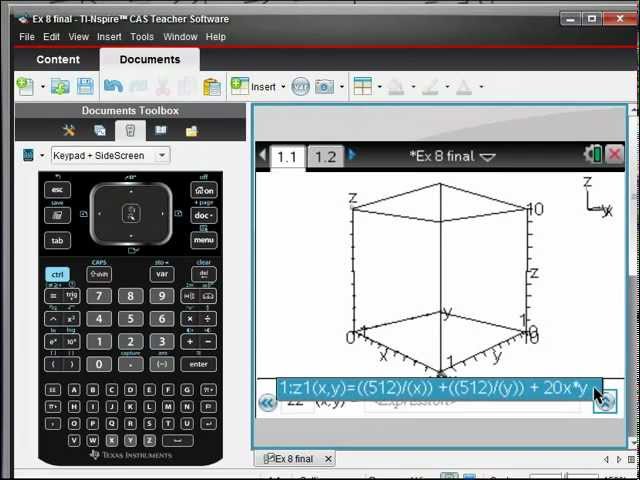Open the Help menu
Image resolution: width=640 pixels, height=480 pixels.
216,37
